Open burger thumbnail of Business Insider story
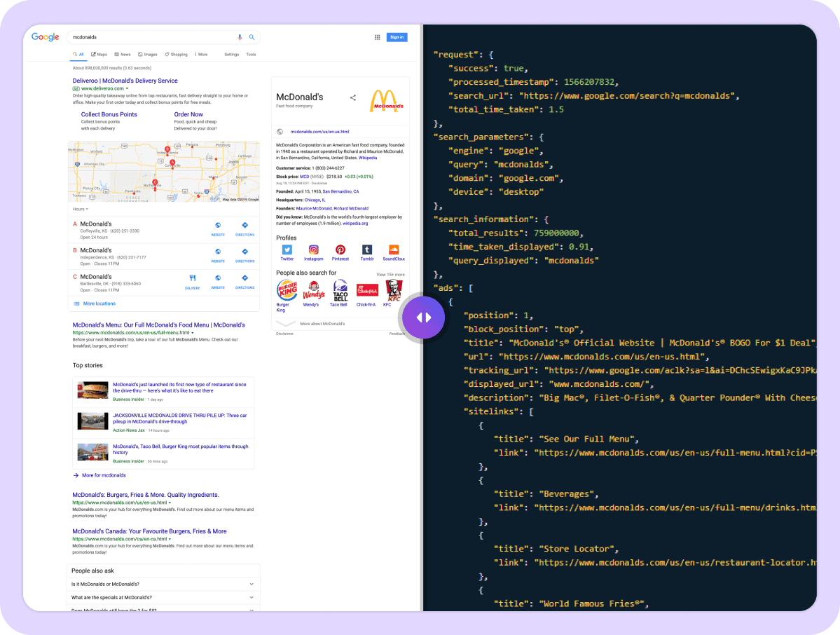840x635 pixels. coord(92,390)
